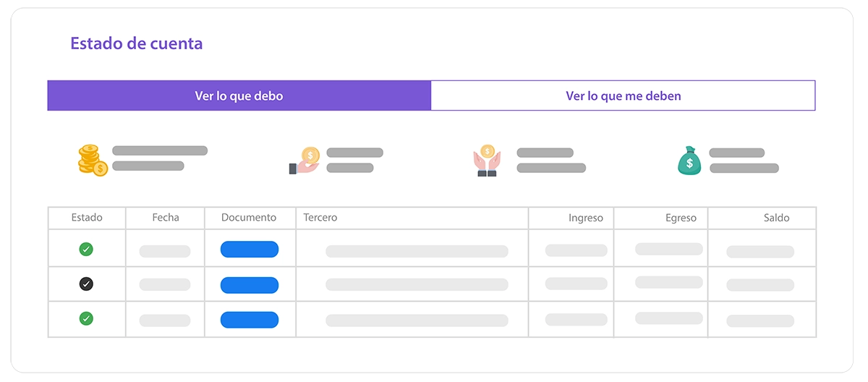Switch to the Ver lo que debo tab
The image size is (868, 382).
[239, 95]
